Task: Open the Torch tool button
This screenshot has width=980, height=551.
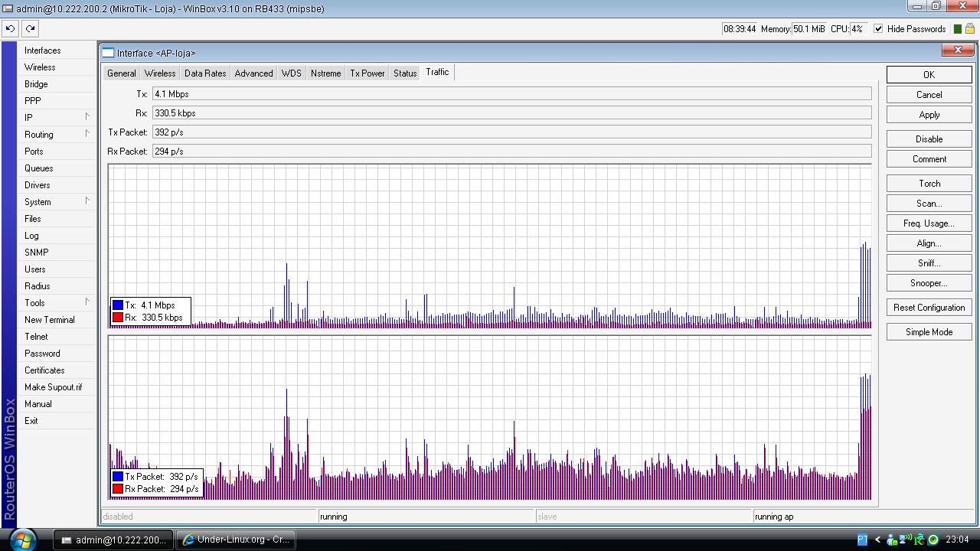Action: pos(929,184)
